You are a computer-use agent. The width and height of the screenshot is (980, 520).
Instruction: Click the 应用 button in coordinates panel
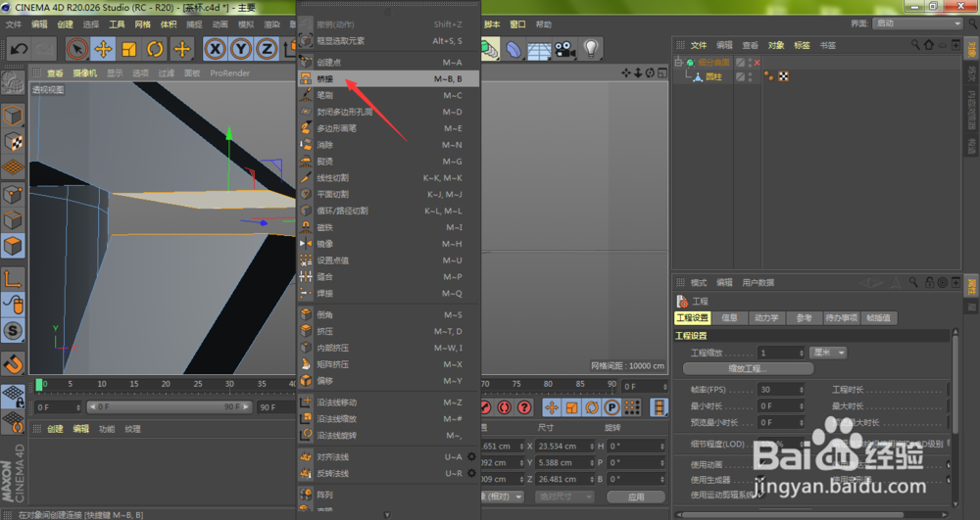click(x=636, y=496)
